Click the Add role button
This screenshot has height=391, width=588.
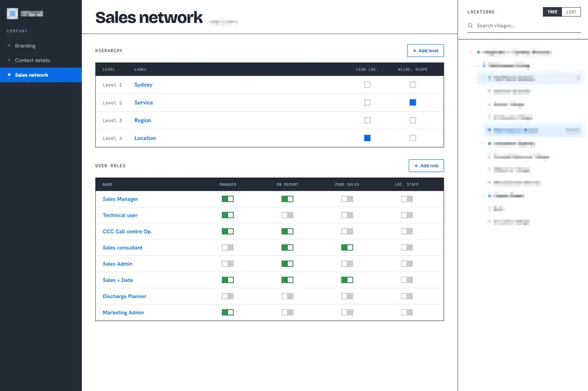pyautogui.click(x=426, y=166)
